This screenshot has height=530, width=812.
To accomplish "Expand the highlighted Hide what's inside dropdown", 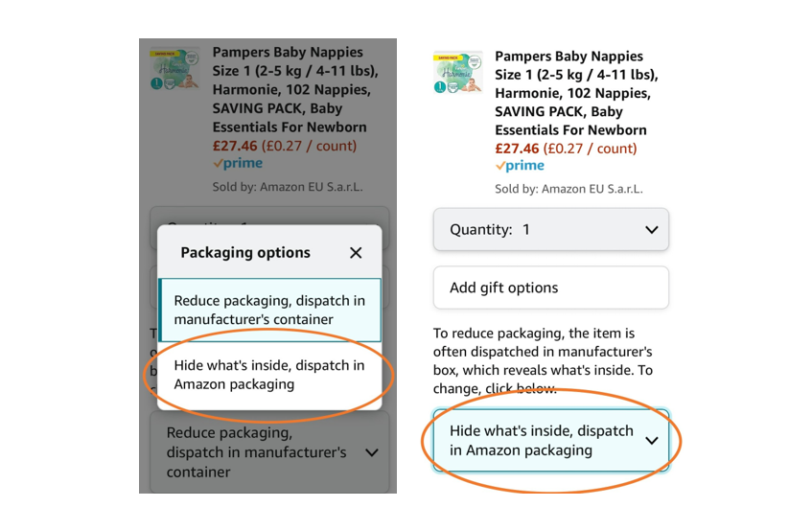I will 550,441.
